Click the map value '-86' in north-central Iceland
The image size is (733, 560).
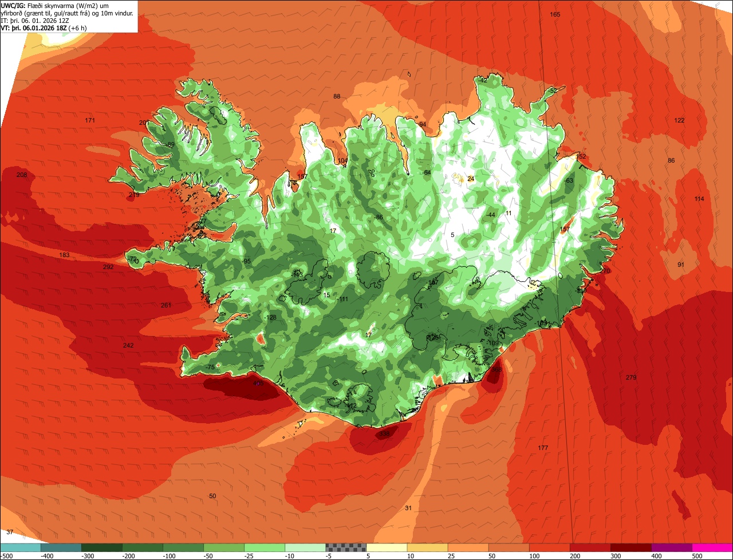(x=378, y=217)
